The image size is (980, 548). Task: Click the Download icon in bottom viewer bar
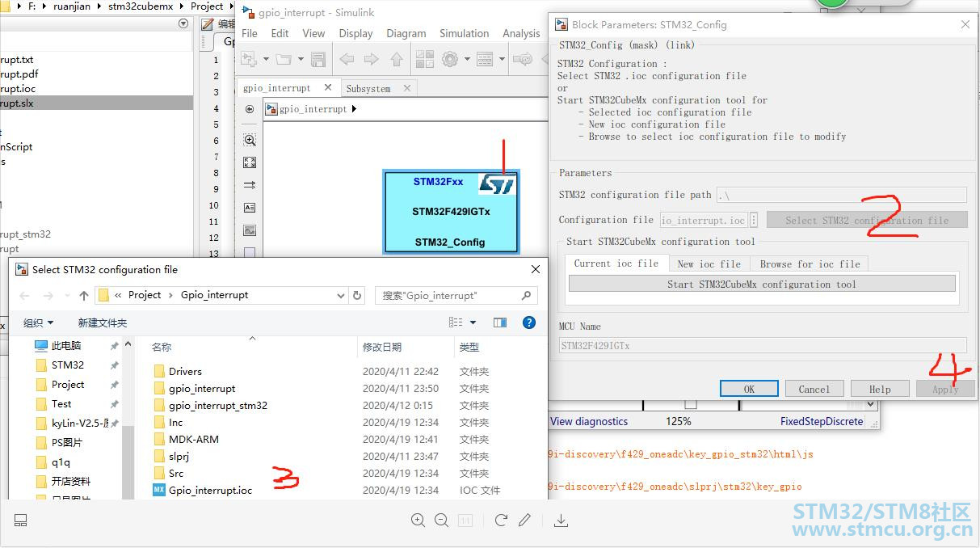(x=561, y=520)
